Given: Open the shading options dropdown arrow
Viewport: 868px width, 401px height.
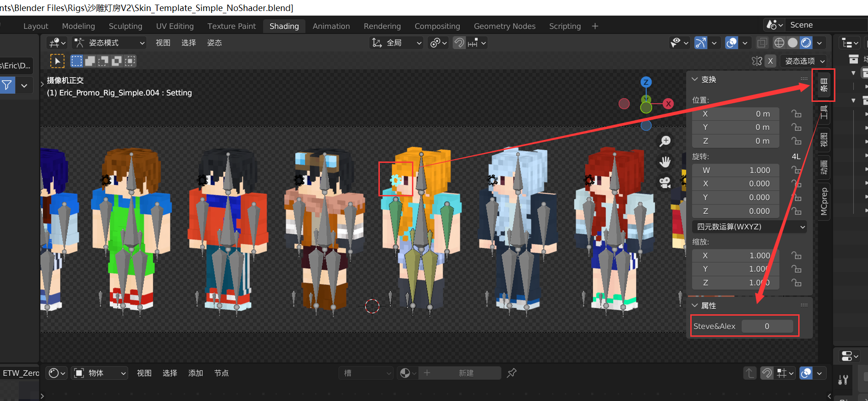Looking at the screenshot, I should pyautogui.click(x=819, y=43).
